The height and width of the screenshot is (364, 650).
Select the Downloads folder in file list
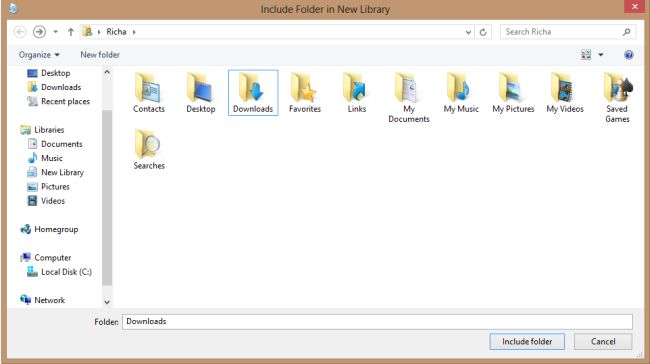[x=253, y=93]
